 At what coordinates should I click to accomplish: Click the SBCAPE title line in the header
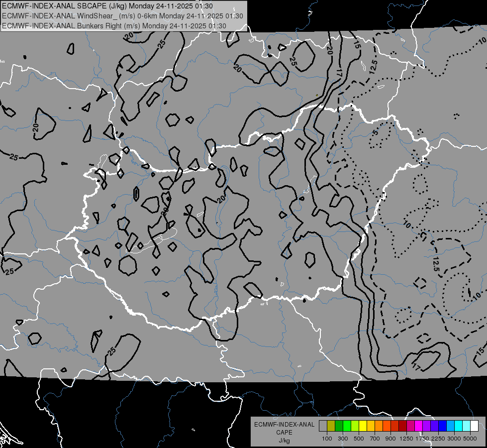point(107,6)
